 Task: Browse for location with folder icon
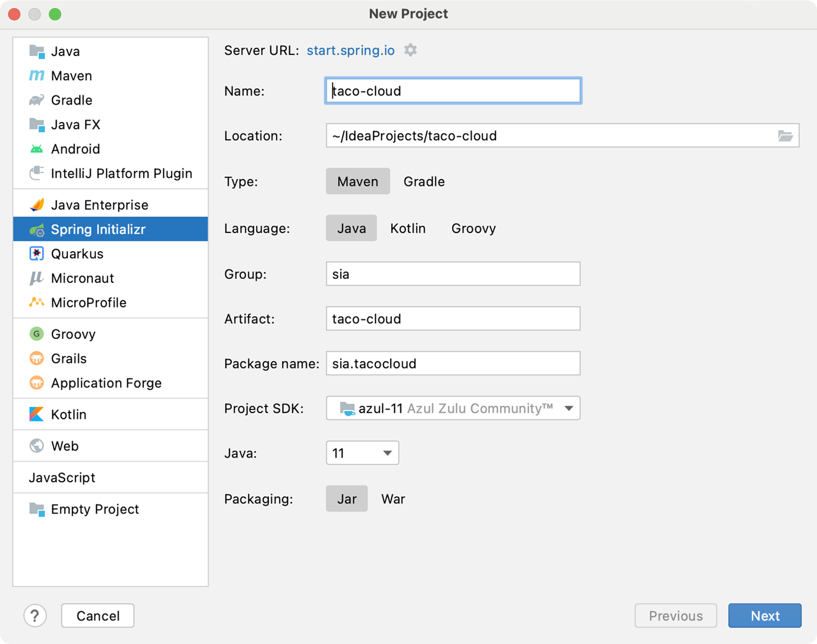pos(785,136)
